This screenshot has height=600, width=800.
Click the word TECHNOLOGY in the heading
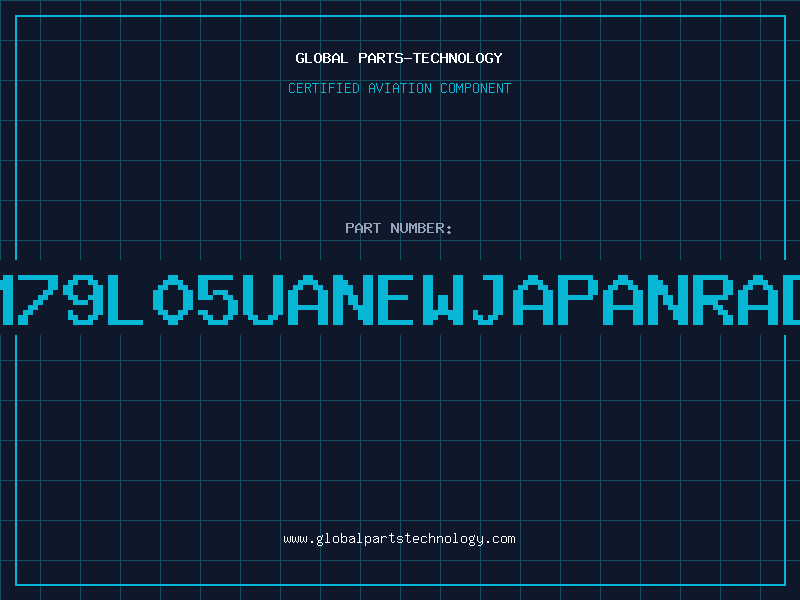pos(458,58)
